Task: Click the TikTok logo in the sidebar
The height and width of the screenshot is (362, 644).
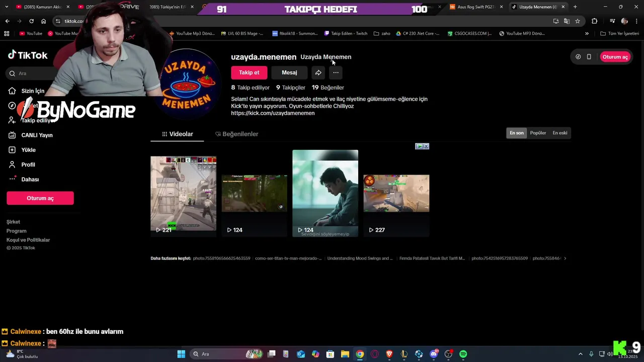Action: (x=28, y=55)
